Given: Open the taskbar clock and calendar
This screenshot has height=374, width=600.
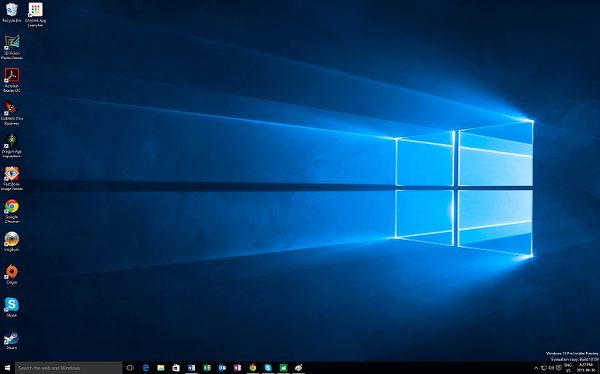Looking at the screenshot, I should 586,368.
